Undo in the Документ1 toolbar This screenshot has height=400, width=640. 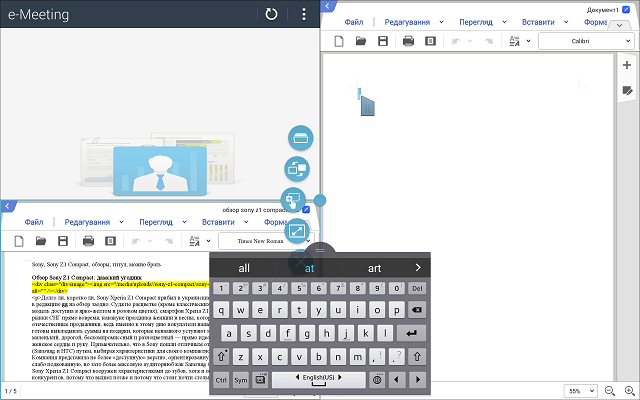point(456,41)
